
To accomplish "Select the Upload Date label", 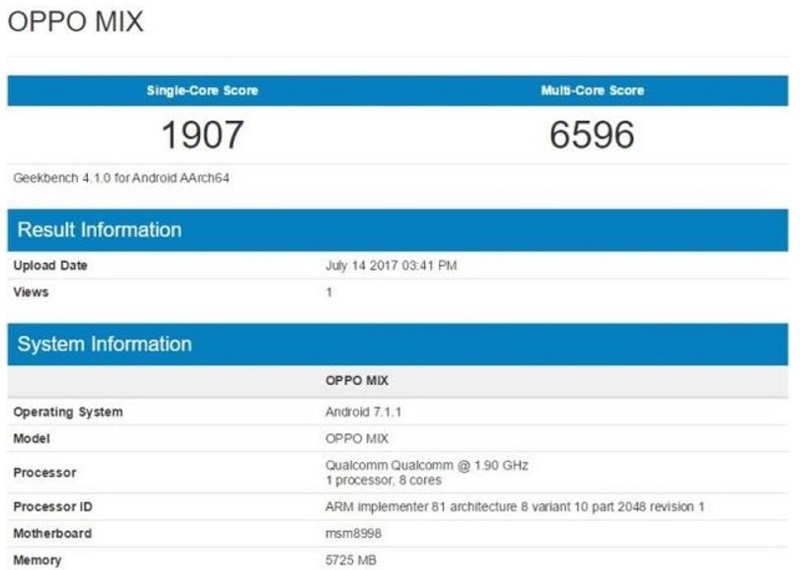I will point(50,265).
